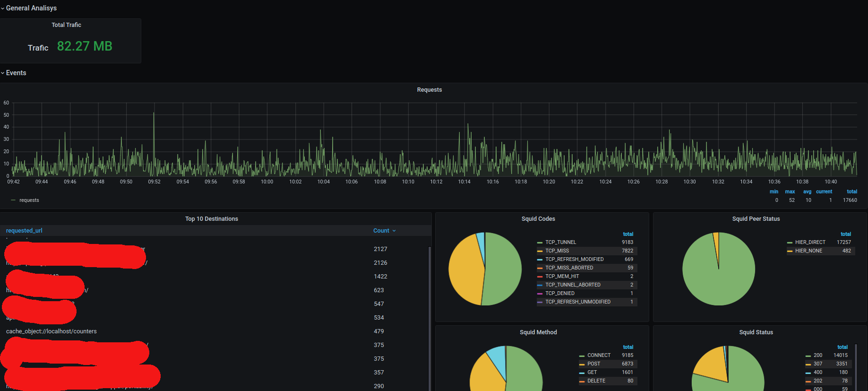Sort Requests legend by the min column

pos(774,192)
